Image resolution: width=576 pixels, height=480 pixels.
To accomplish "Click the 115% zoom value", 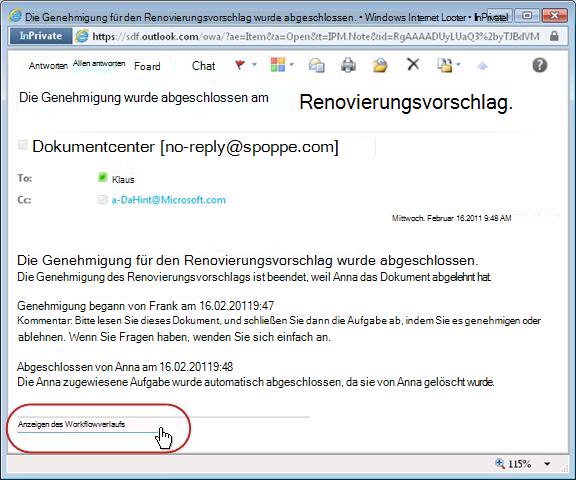I will [x=519, y=464].
